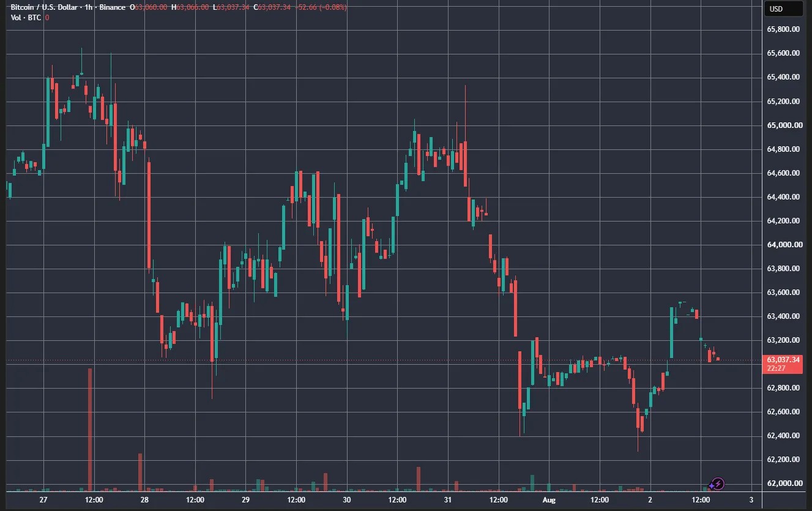
Task: Click the 62,200.00 price axis label
Action: point(784,460)
